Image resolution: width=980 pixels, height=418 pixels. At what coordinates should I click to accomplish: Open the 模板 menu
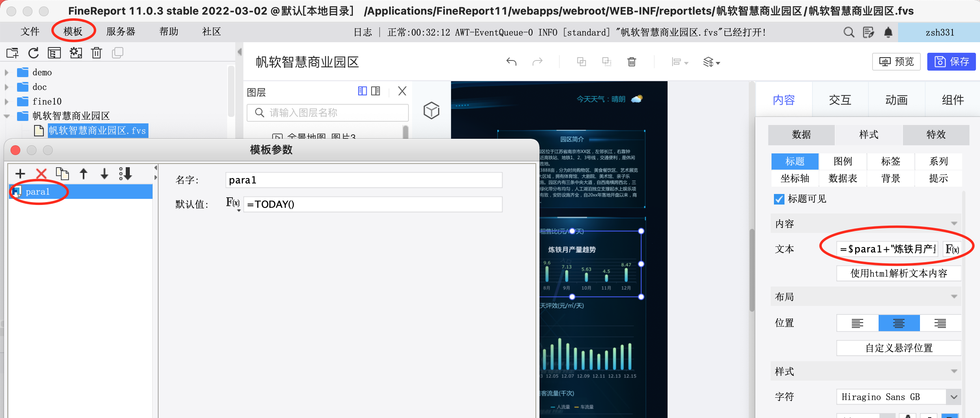(x=73, y=31)
